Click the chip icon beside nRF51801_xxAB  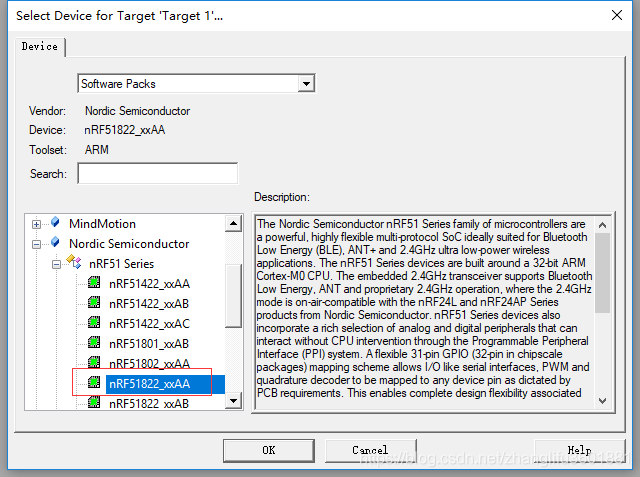tap(94, 342)
